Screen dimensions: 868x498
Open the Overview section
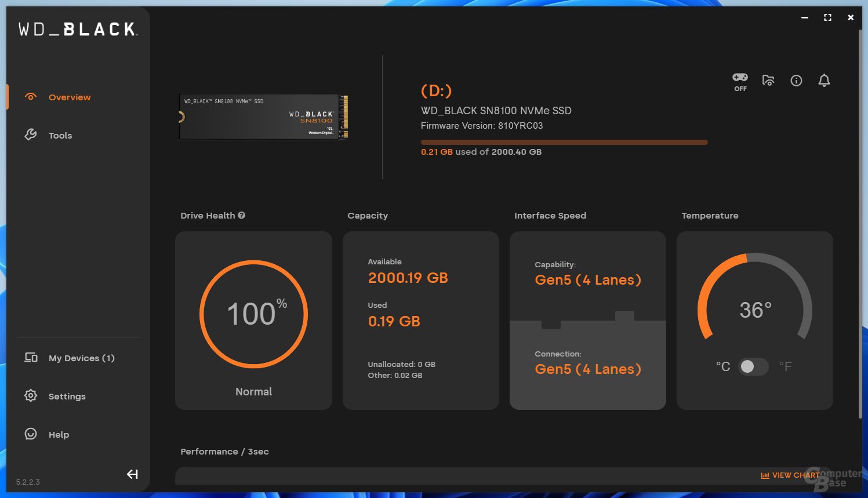(70, 97)
